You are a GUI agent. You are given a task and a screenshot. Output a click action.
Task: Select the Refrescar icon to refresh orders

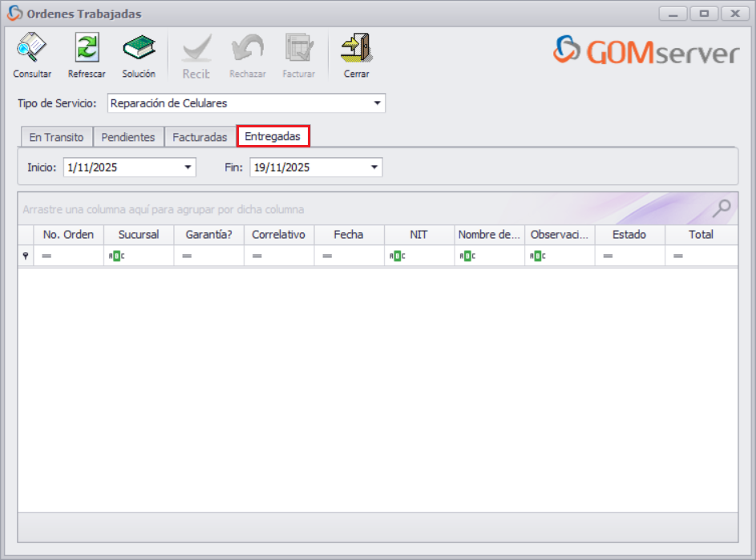tap(87, 50)
